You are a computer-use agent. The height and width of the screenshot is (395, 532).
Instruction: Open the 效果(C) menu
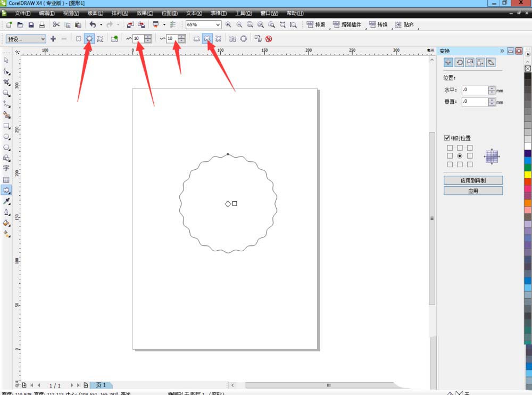pyautogui.click(x=145, y=13)
